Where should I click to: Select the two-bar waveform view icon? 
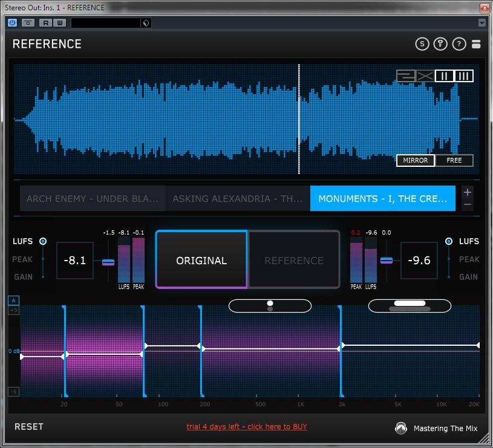coord(444,76)
